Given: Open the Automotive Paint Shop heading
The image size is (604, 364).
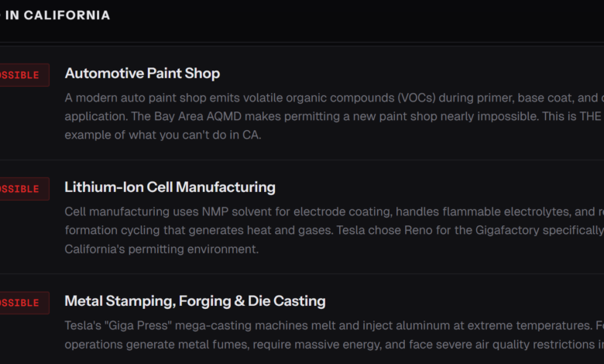Looking at the screenshot, I should click(x=142, y=74).
